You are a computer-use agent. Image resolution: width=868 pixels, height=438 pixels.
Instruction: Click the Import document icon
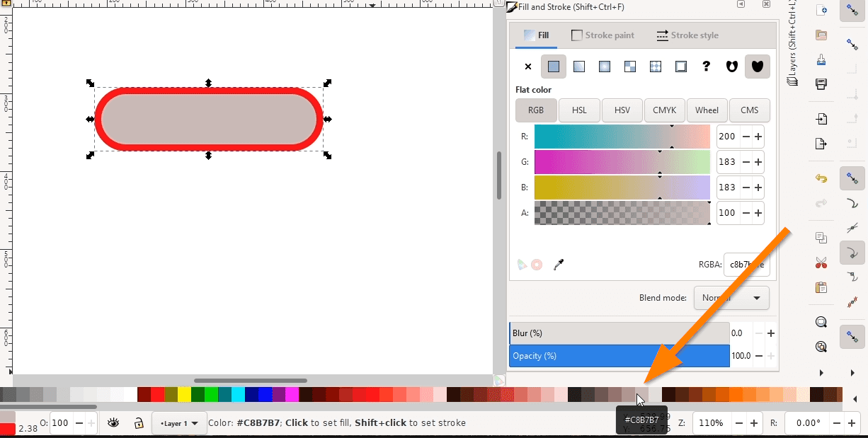(x=821, y=119)
